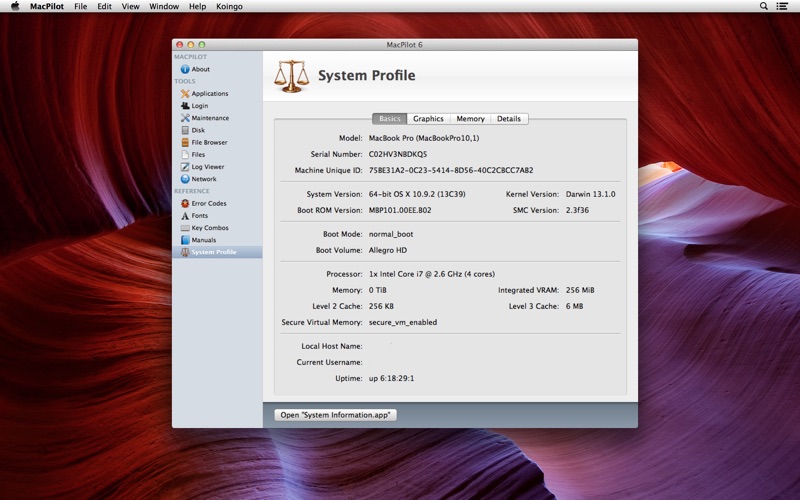The image size is (800, 500).
Task: Choose the Disk sidebar icon
Action: point(185,130)
